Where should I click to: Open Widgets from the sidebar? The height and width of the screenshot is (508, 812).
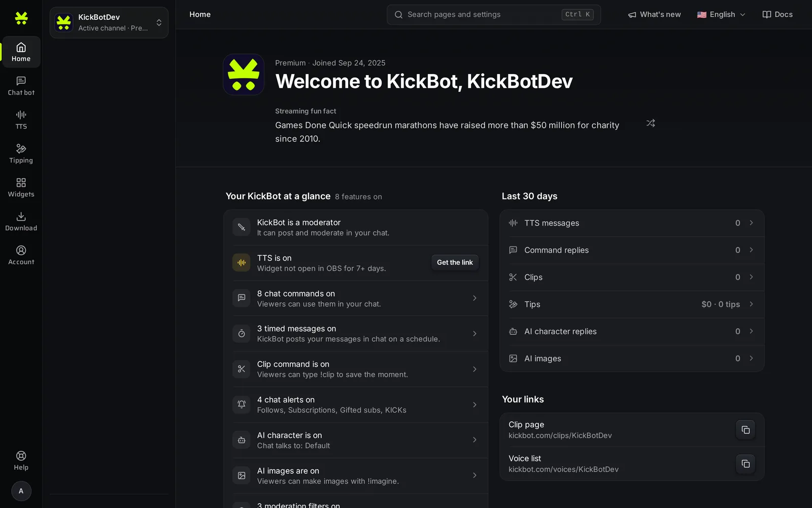coord(21,187)
